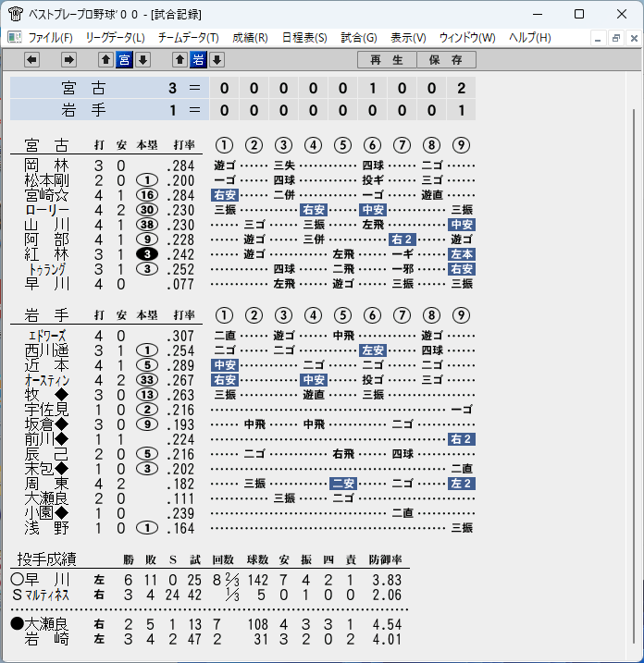Open the 表示(V) menu

(x=408, y=38)
